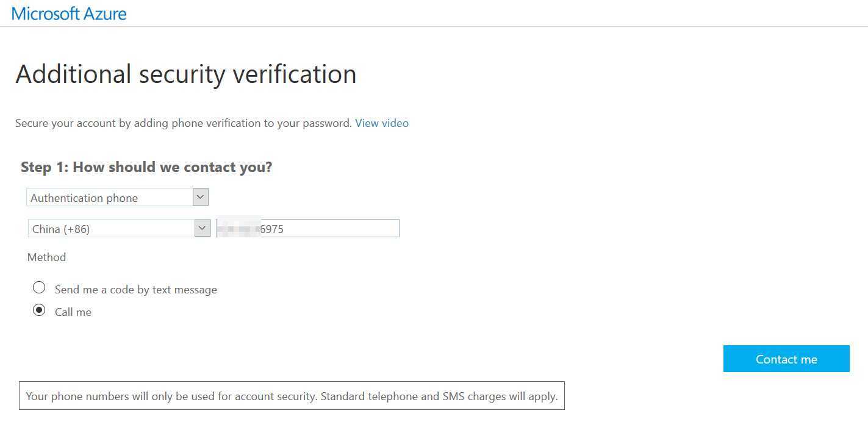Expand the China (+86) country code dropdown
Screen dimensions: 868x430
pos(112,229)
